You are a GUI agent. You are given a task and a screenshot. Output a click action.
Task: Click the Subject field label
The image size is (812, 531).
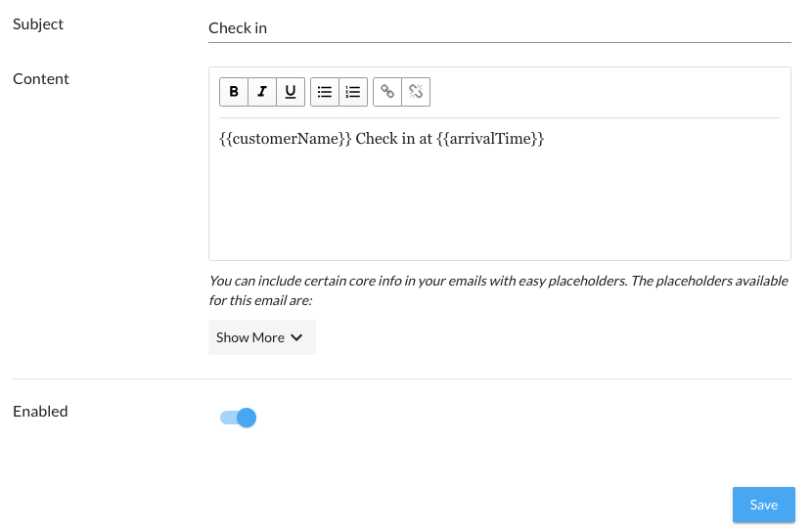(38, 24)
